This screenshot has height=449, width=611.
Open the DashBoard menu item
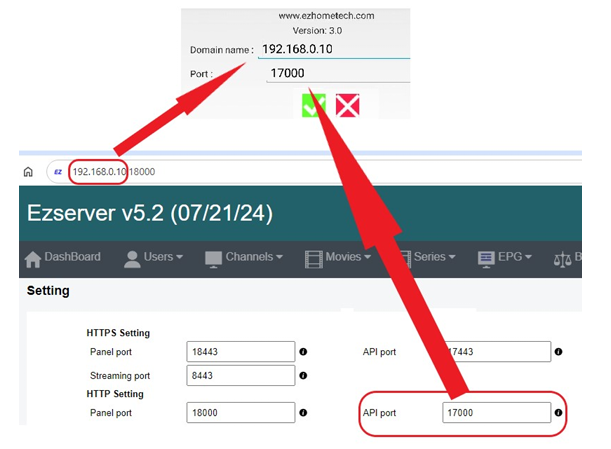(62, 257)
